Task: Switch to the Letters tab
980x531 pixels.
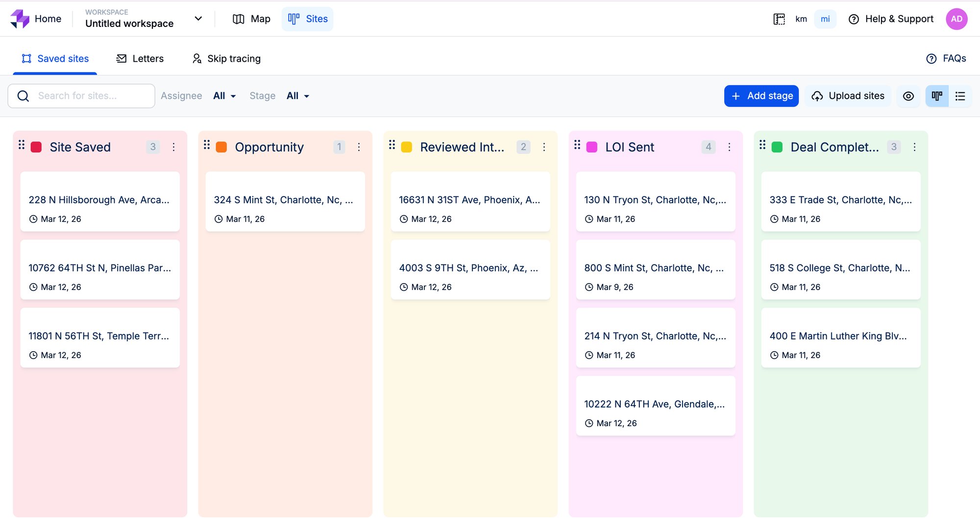Action: [x=140, y=59]
